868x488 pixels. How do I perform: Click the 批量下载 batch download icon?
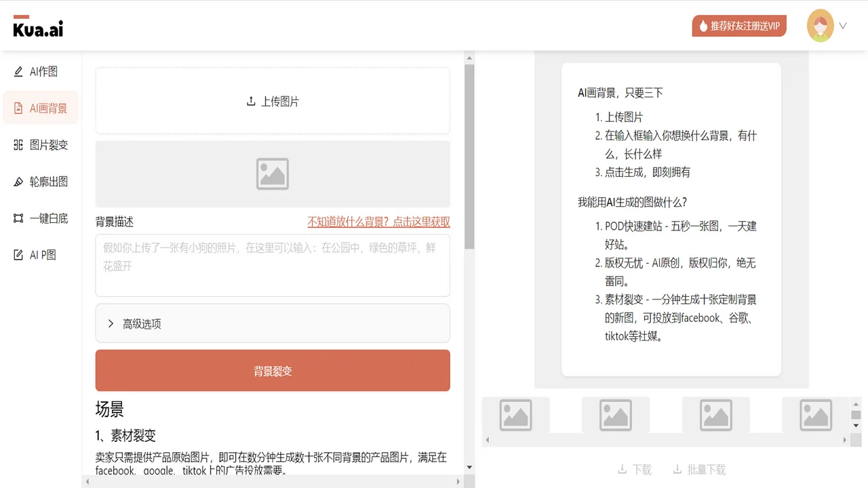677,468
